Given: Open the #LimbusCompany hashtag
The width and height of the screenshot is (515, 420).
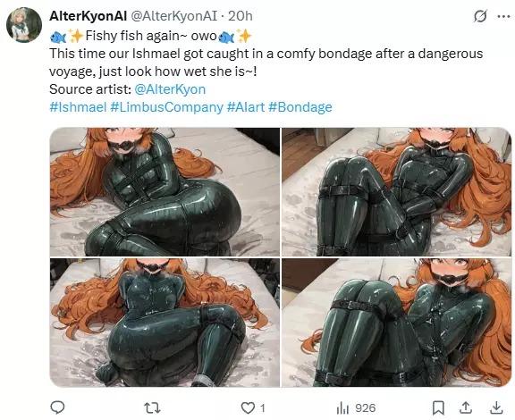Looking at the screenshot, I should 167,107.
